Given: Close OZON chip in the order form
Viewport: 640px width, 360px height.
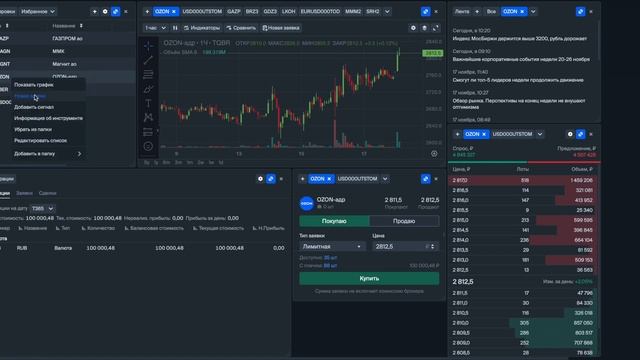Looking at the screenshot, I should point(329,179).
